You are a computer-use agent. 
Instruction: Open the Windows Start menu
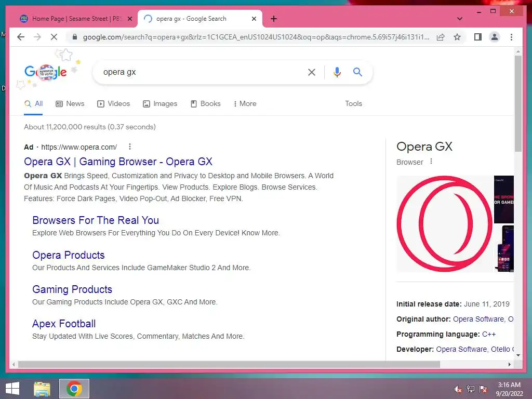[12, 389]
